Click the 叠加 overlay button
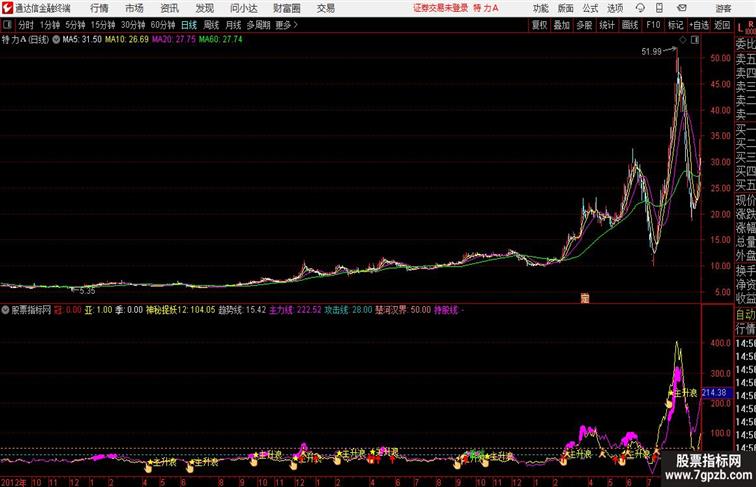 point(562,25)
